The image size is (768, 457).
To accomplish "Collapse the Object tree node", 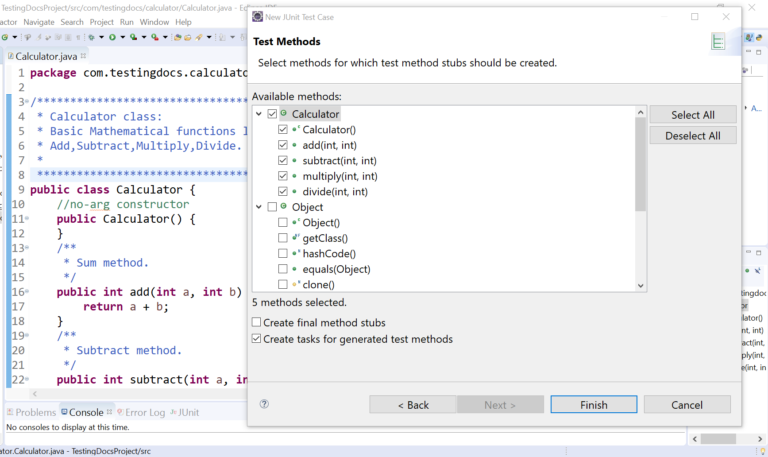I will pos(257,207).
